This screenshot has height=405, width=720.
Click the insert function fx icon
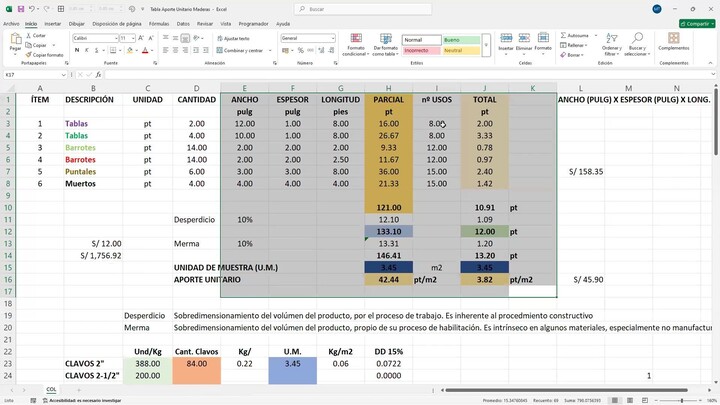coord(98,74)
